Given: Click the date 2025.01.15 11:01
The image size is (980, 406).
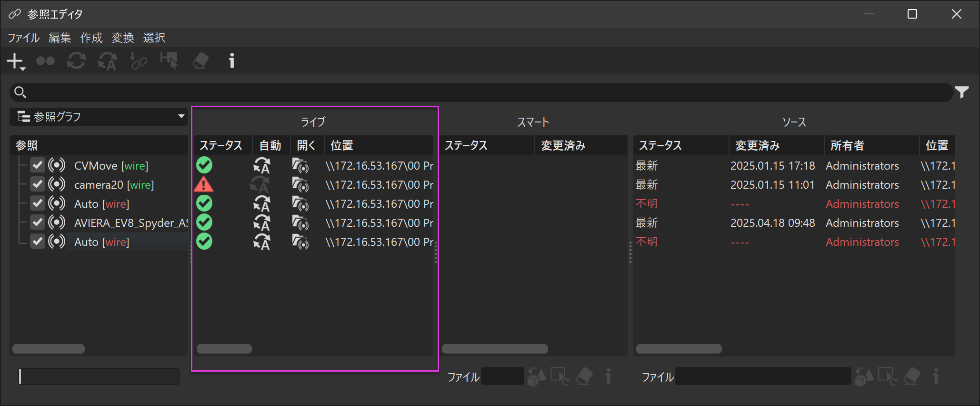Looking at the screenshot, I should pyautogui.click(x=772, y=184).
